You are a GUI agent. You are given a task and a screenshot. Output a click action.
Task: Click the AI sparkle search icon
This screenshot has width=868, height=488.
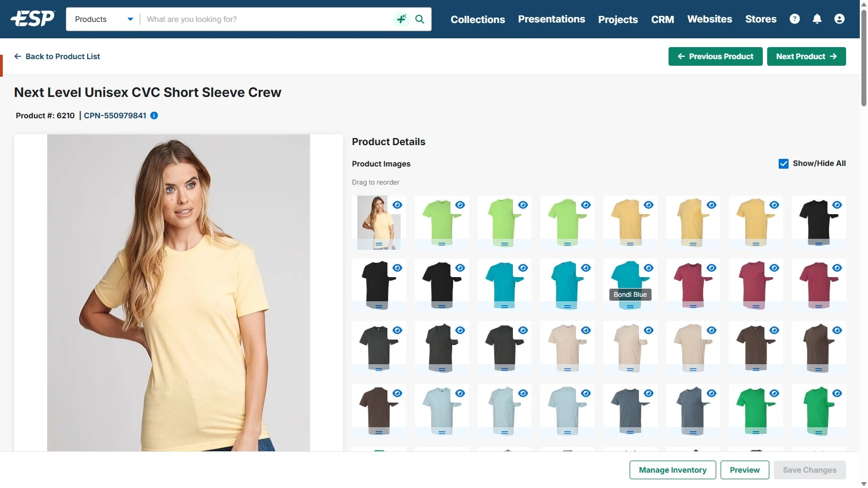click(402, 19)
